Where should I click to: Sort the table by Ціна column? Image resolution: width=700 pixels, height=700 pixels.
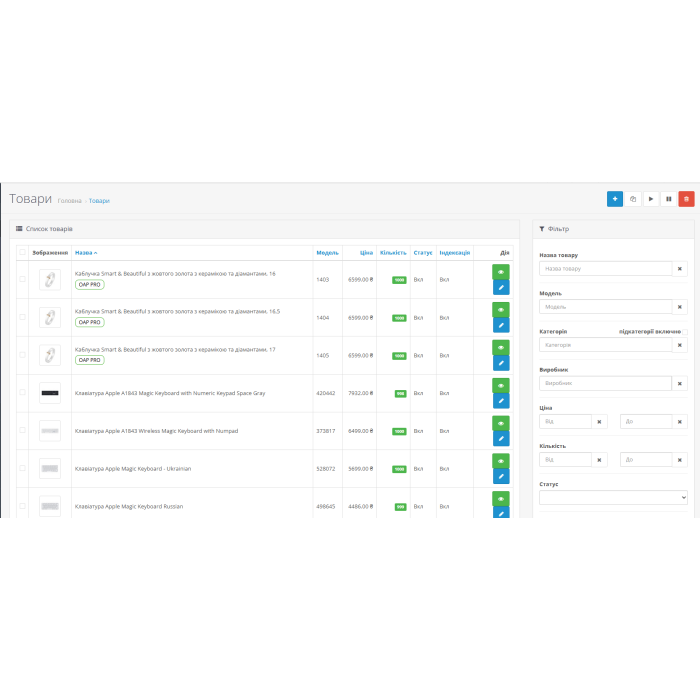(x=366, y=253)
